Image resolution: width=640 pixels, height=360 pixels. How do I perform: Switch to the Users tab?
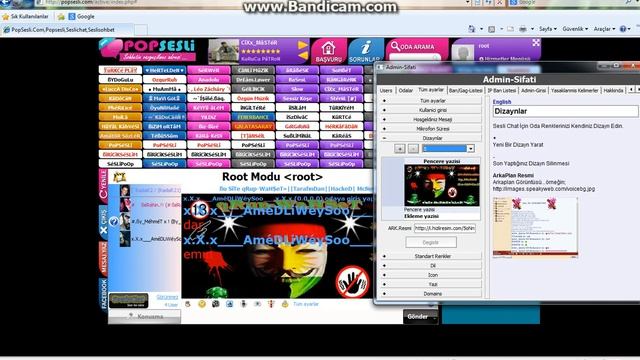tap(386, 90)
